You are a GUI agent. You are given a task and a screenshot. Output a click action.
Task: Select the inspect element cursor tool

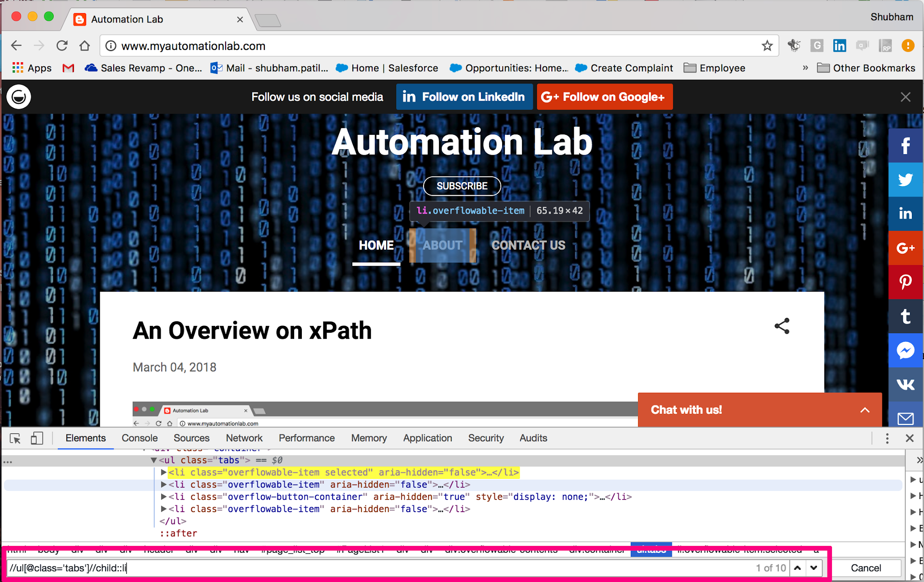tap(15, 438)
